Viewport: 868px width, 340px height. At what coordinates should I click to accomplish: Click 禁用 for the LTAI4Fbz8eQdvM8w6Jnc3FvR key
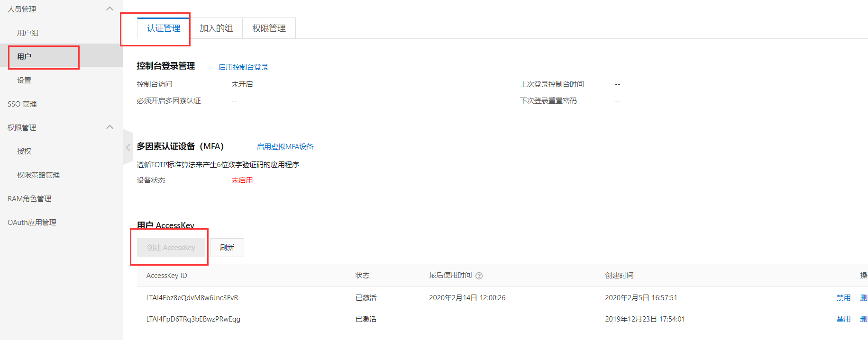point(843,297)
